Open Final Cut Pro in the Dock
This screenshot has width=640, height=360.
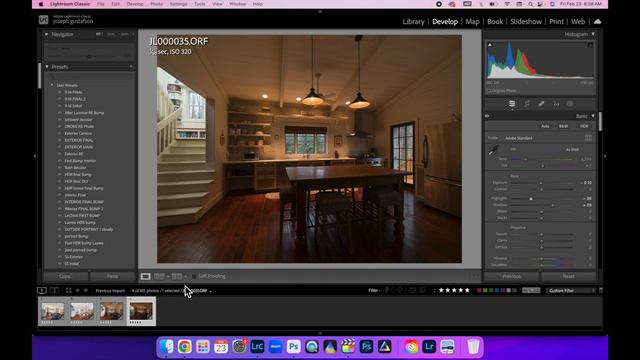348,347
